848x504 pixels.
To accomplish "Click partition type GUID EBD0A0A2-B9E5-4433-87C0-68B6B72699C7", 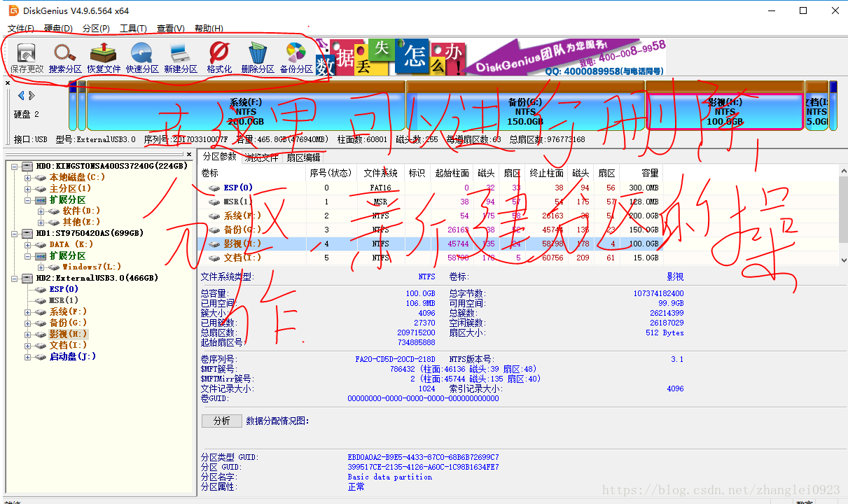I will pos(424,457).
